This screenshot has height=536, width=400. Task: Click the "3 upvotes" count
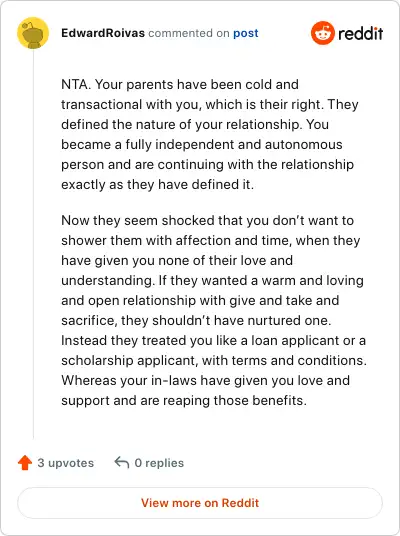(x=66, y=463)
